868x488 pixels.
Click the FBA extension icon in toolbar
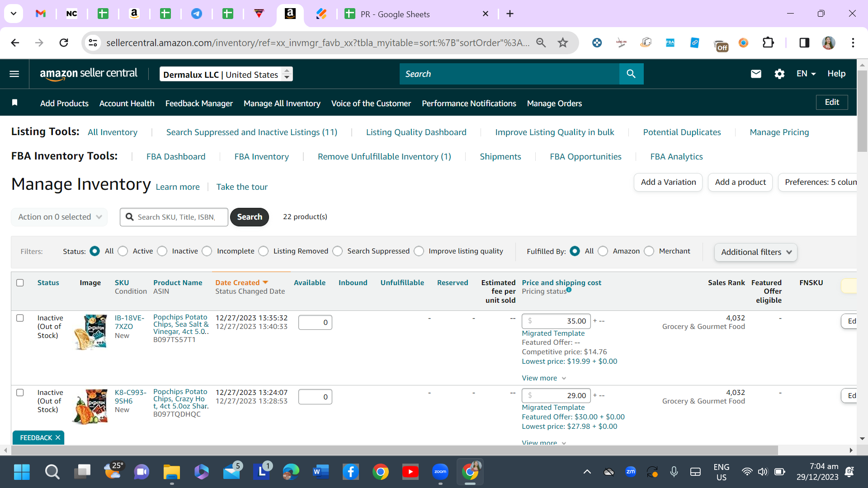coord(670,43)
